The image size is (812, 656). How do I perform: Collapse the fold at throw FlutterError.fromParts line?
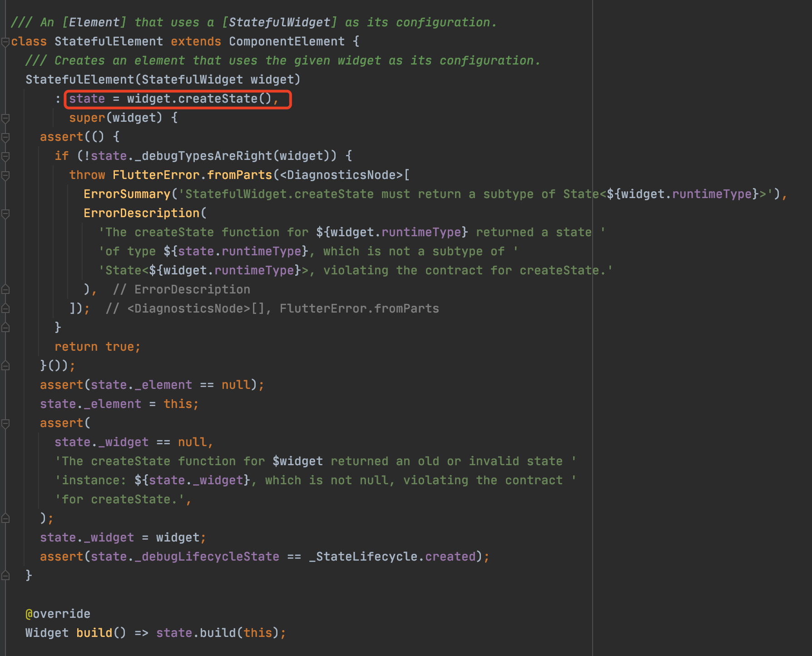point(5,176)
